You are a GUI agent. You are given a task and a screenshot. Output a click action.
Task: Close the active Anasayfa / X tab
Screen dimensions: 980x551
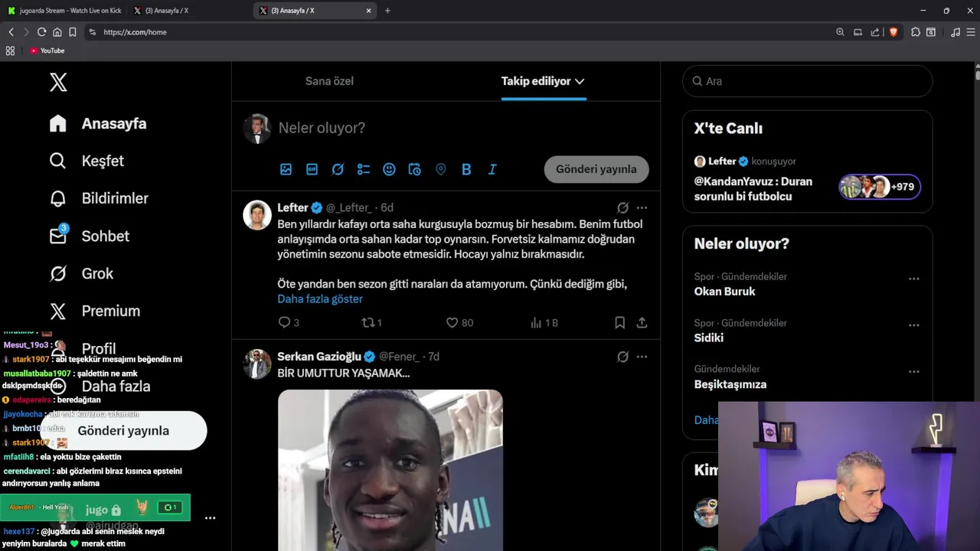pyautogui.click(x=368, y=11)
